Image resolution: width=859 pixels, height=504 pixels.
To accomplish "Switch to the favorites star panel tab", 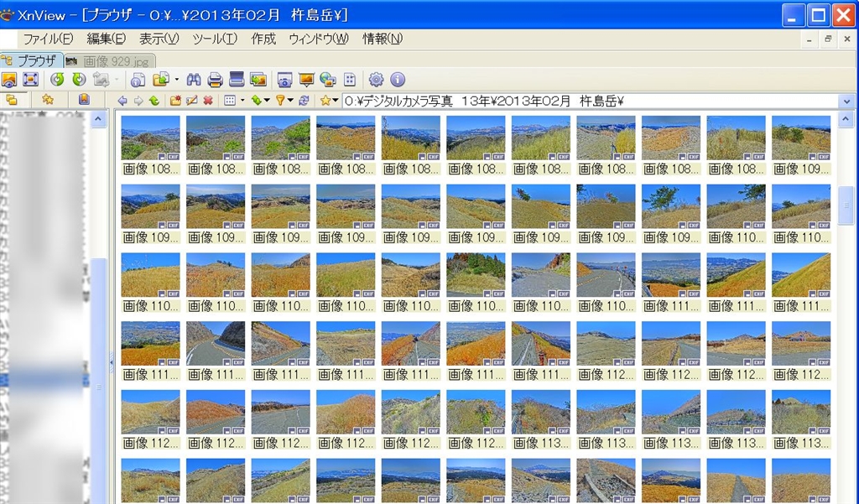I will pyautogui.click(x=48, y=100).
